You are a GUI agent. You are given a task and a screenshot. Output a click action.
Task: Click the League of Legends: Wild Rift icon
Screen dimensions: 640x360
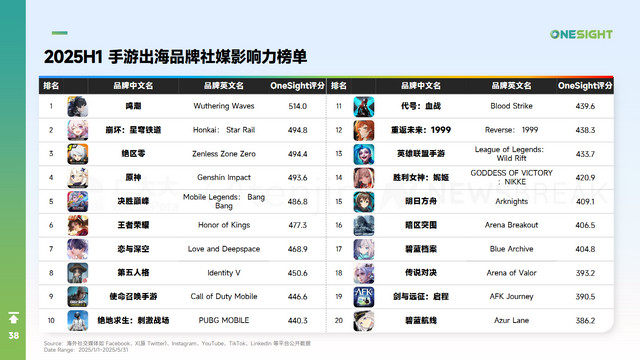[364, 154]
